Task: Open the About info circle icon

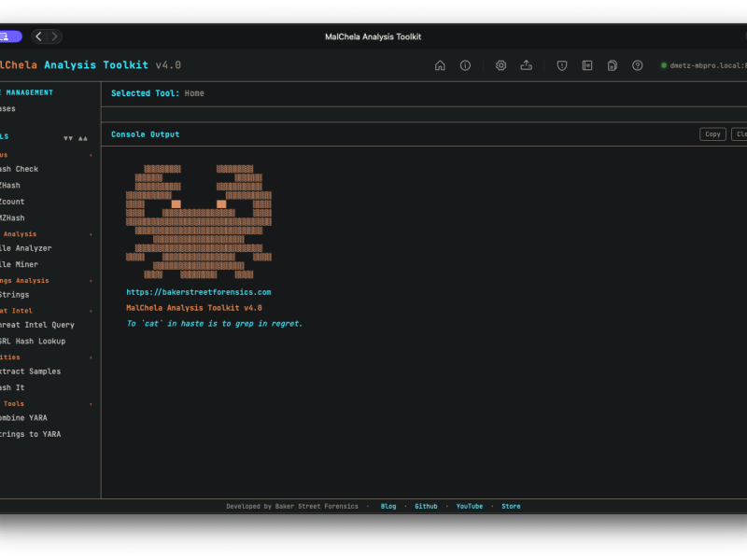Action: coord(465,65)
